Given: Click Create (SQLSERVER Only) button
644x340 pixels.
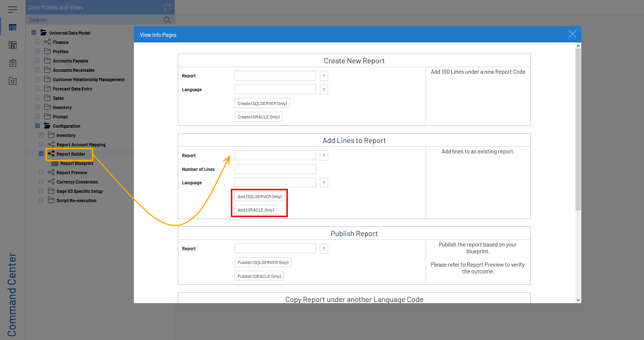Looking at the screenshot, I should click(x=262, y=104).
